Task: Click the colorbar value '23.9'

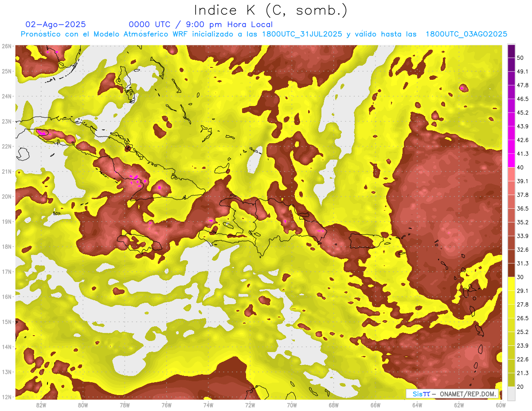Action: pyautogui.click(x=523, y=345)
